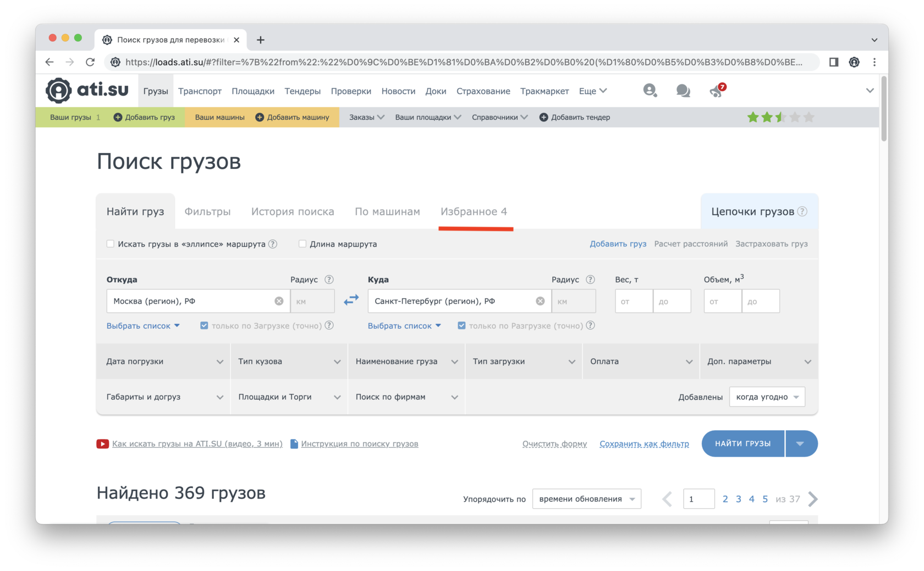Expand Тип загрузки filter

(x=524, y=361)
